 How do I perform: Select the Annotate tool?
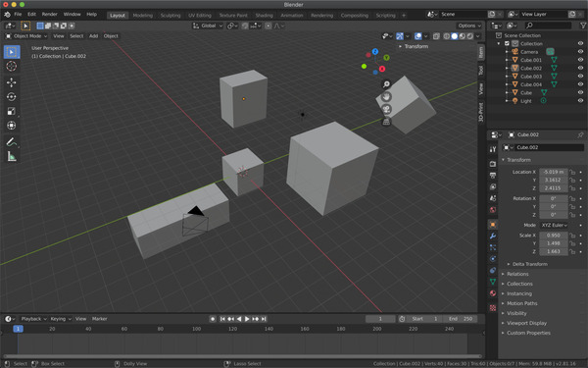12,142
